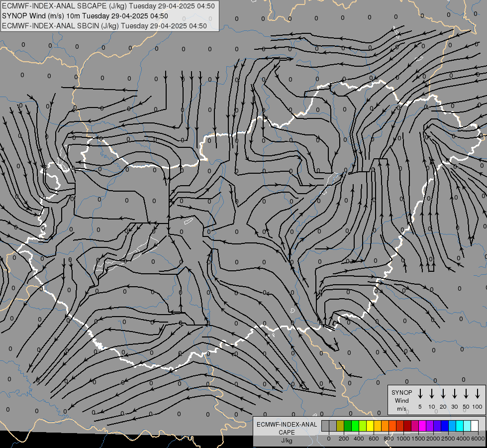Screen dimensions: 487x448
Task: Click the 5 m/s wind arrow in legend
Action: coord(420,394)
